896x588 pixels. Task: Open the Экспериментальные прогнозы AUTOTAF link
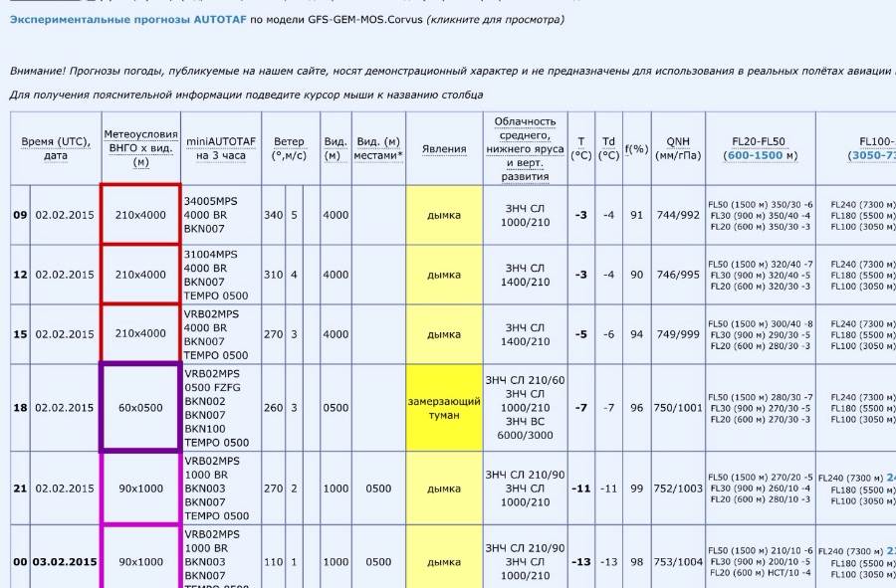pyautogui.click(x=127, y=19)
